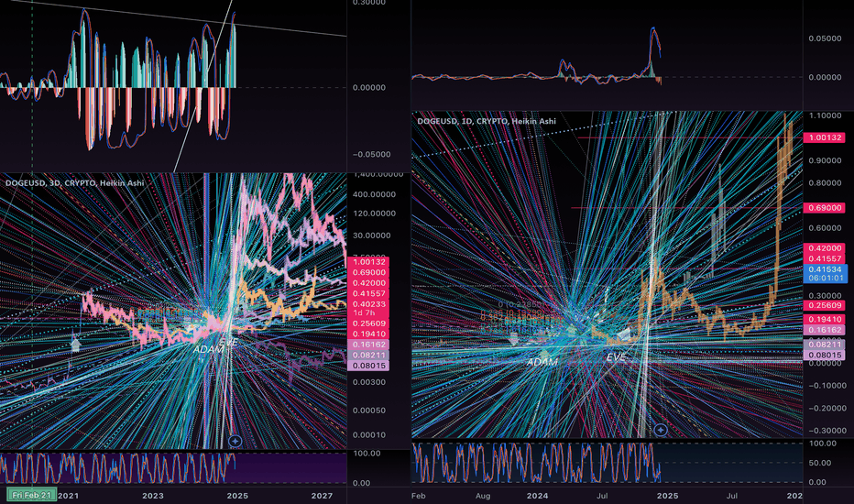This screenshot has height=504, width=854.
Task: Select the EVE text label on the 1D chart
Action: (x=616, y=358)
